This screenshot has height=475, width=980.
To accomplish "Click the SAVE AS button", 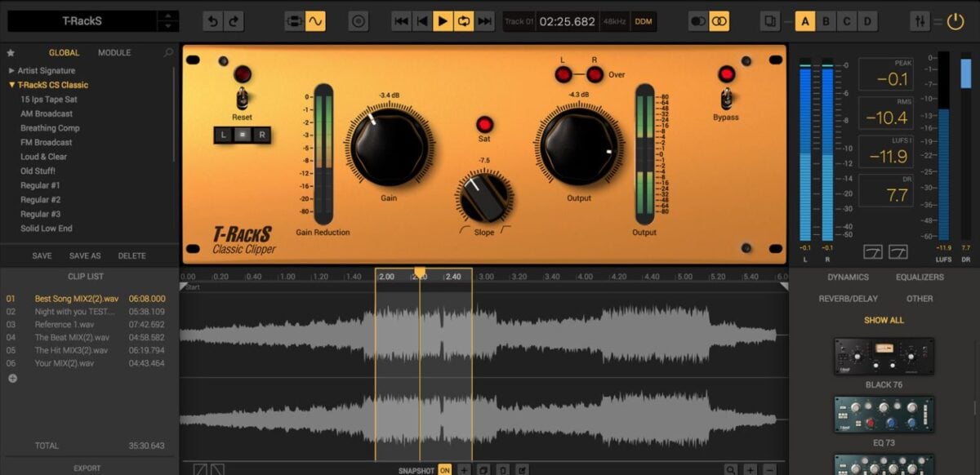I will (x=84, y=255).
